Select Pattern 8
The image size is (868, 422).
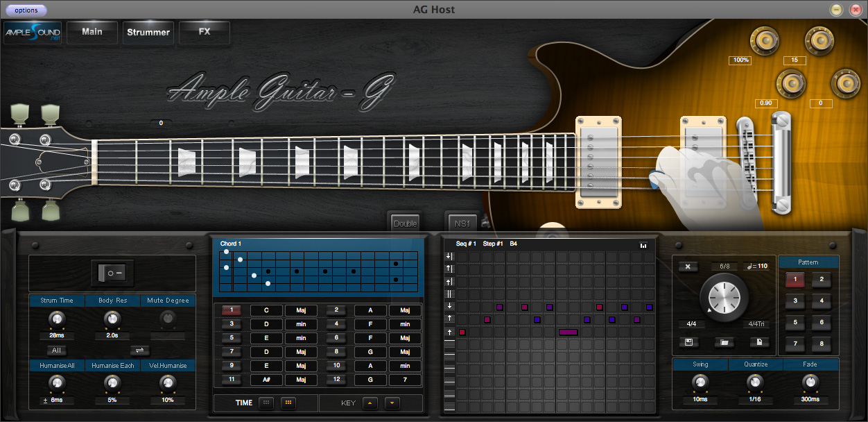coord(822,344)
